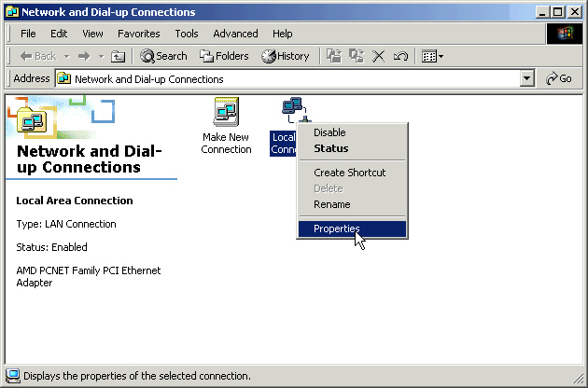
Task: Open the Favorites menu
Action: (138, 34)
